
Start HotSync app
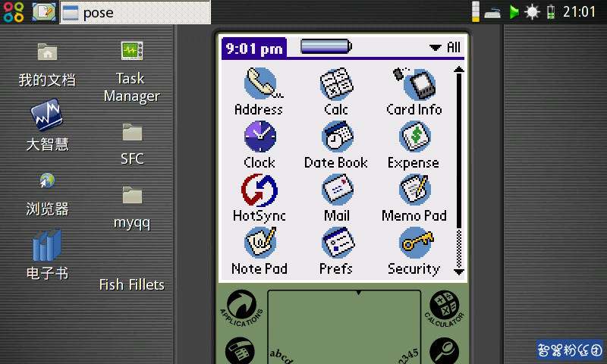tap(259, 198)
